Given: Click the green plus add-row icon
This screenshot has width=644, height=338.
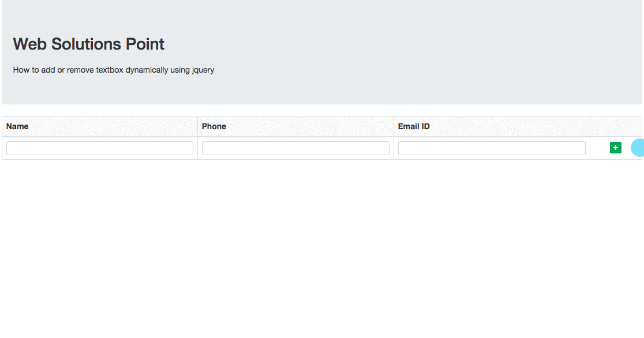Looking at the screenshot, I should pyautogui.click(x=616, y=148).
